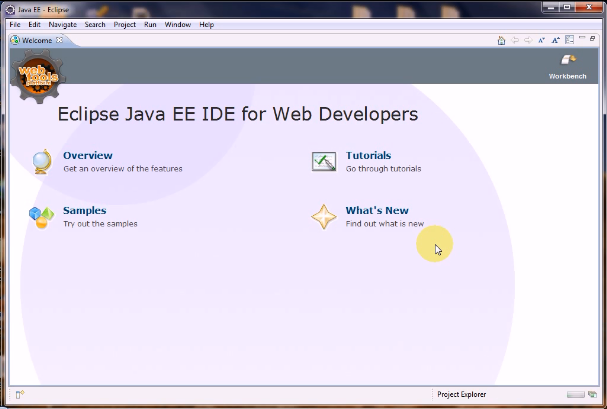Open the Help menu
The height and width of the screenshot is (409, 607).
coord(206,24)
